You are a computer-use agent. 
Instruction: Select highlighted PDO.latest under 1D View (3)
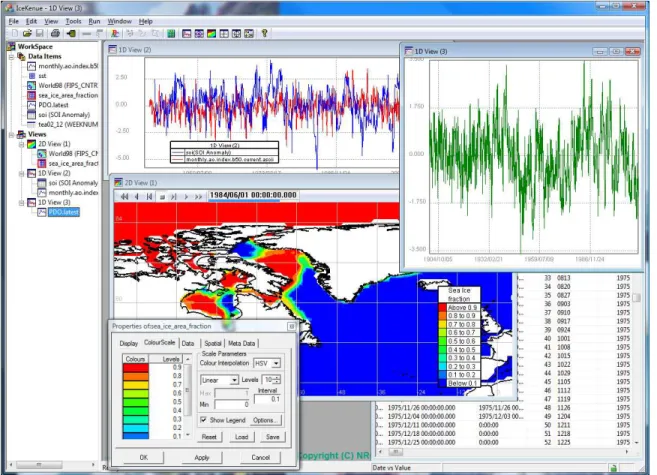click(x=64, y=212)
